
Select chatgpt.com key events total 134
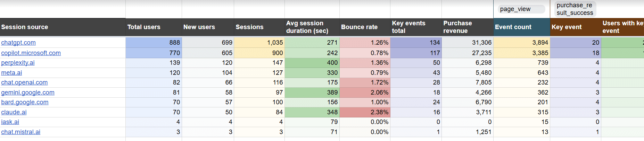416,43
